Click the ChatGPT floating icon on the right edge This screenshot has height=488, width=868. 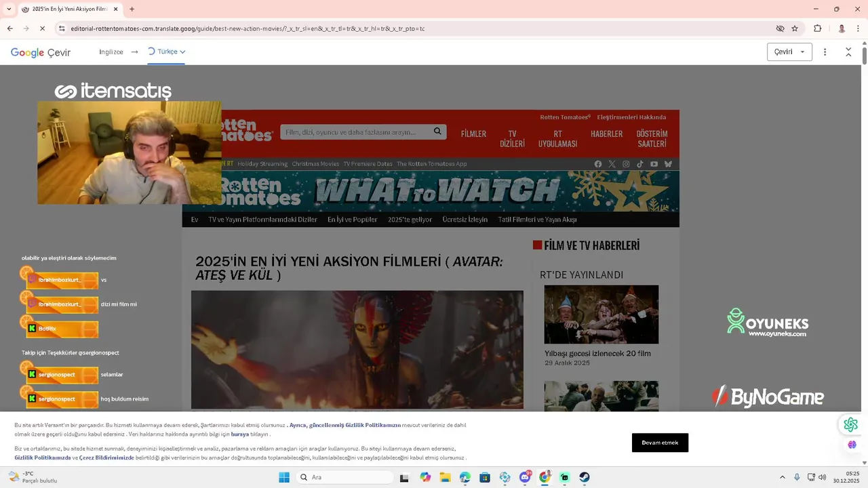click(x=850, y=424)
